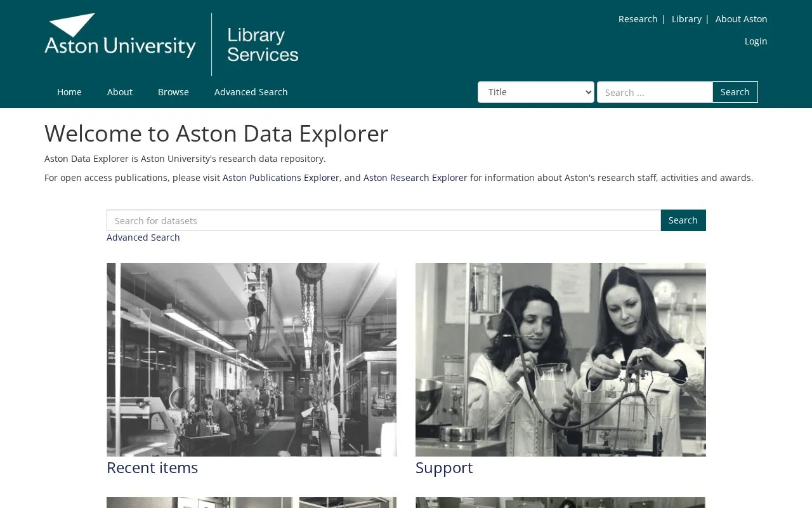The height and width of the screenshot is (508, 812).
Task: Click the Login link
Action: [x=756, y=41]
